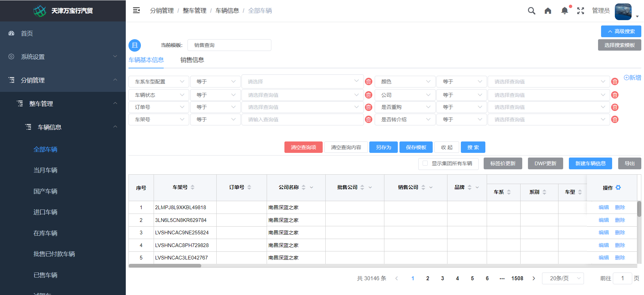Click the horizontal table scrollbar

[165, 265]
